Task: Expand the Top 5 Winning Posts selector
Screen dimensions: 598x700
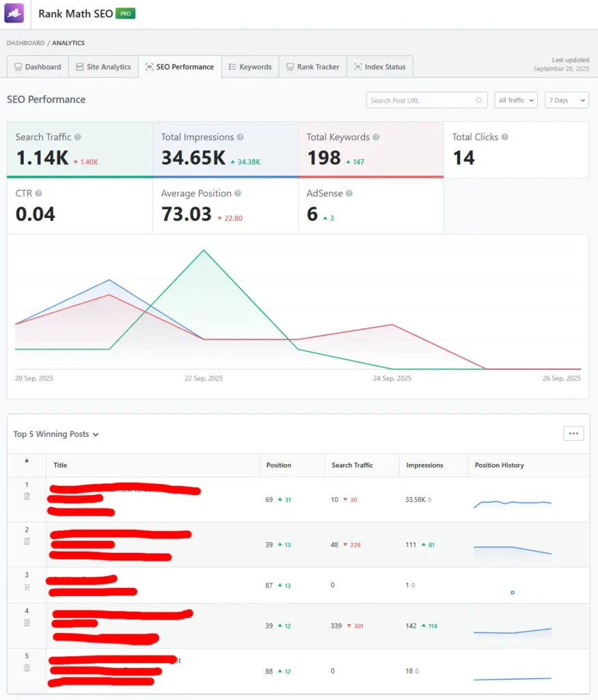Action: pyautogui.click(x=56, y=434)
